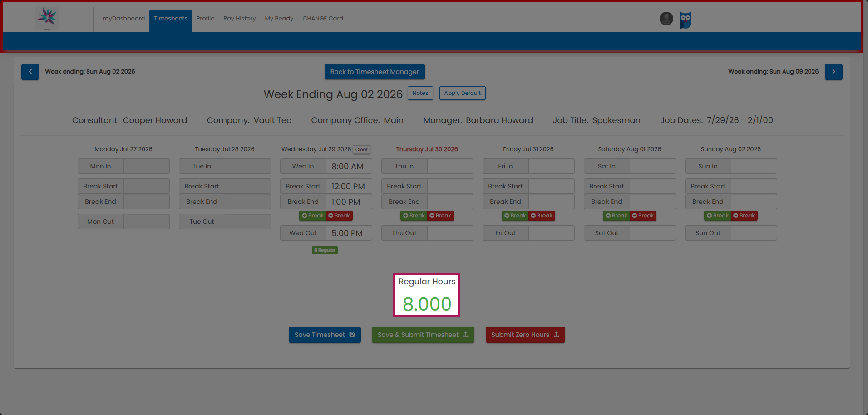Click the Fri In time field
868x415 pixels.
pos(551,166)
